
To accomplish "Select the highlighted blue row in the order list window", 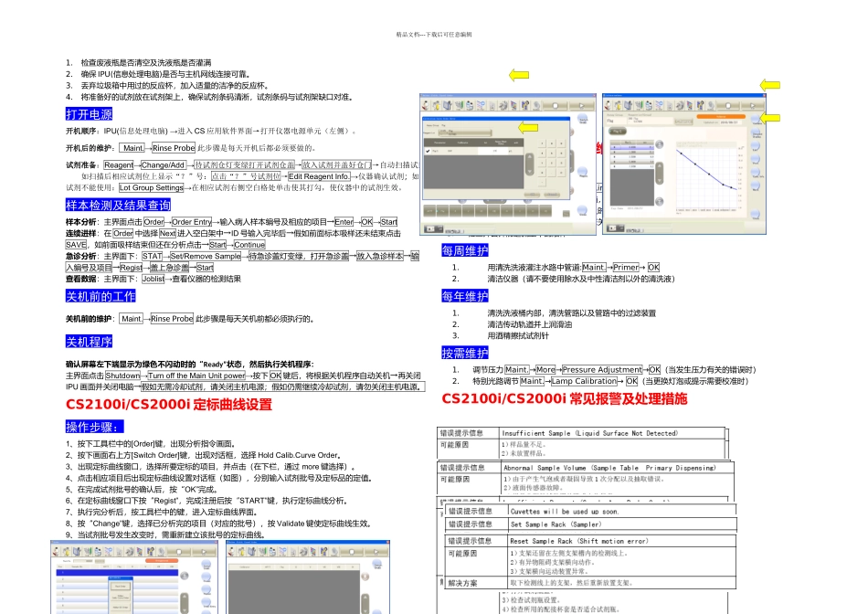I will pyautogui.click(x=117, y=573).
